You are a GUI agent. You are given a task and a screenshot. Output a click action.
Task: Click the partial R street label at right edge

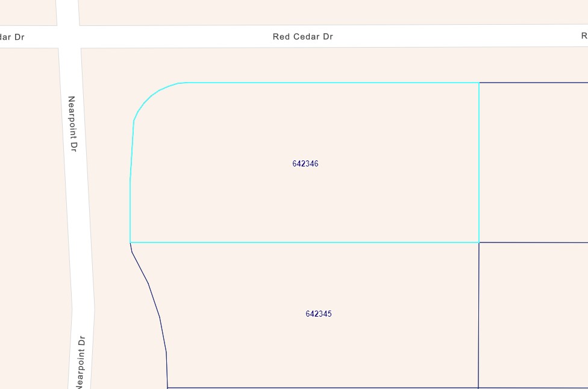(584, 36)
